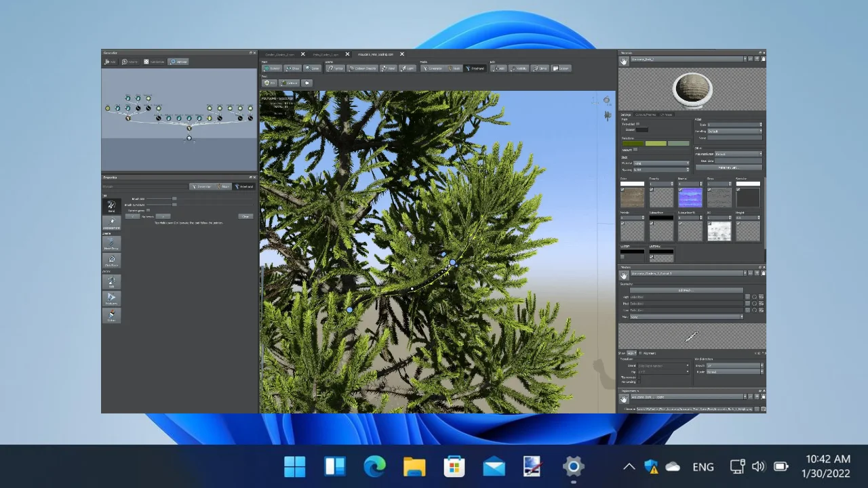This screenshot has width=868, height=488.
Task: Switch to the Conifer_Cluster file tab
Action: [279, 54]
